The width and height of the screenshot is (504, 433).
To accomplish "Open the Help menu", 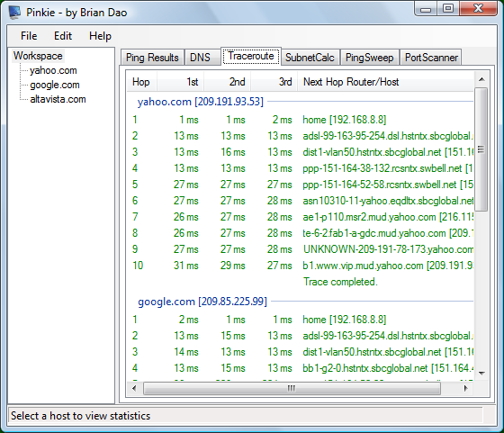I will pos(100,36).
